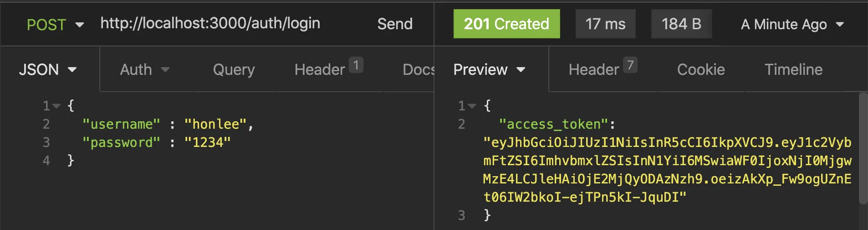The width and height of the screenshot is (868, 230).
Task: Click the 17 ms response time tag
Action: click(x=605, y=24)
